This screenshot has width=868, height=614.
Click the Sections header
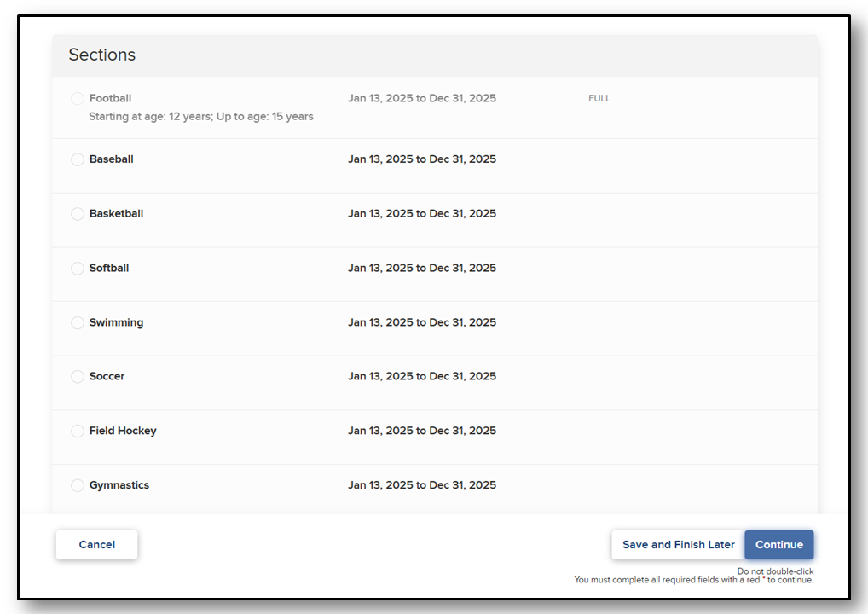point(101,55)
